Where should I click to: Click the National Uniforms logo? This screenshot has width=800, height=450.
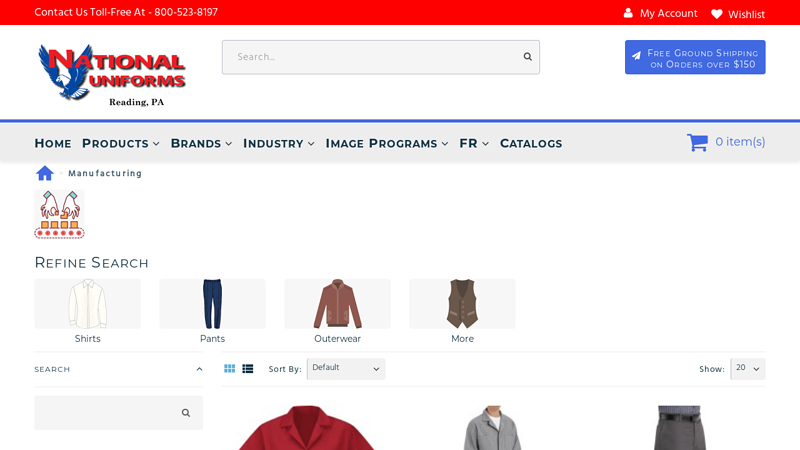coord(112,75)
